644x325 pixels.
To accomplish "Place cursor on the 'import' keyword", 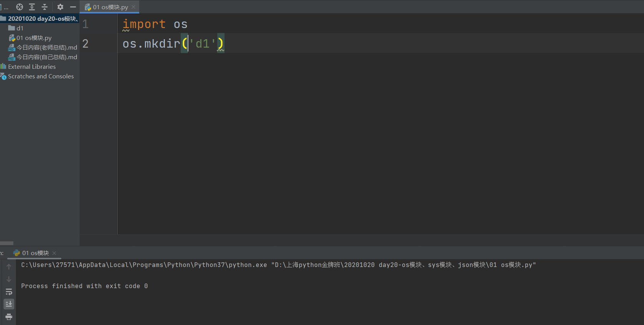I will click(144, 24).
